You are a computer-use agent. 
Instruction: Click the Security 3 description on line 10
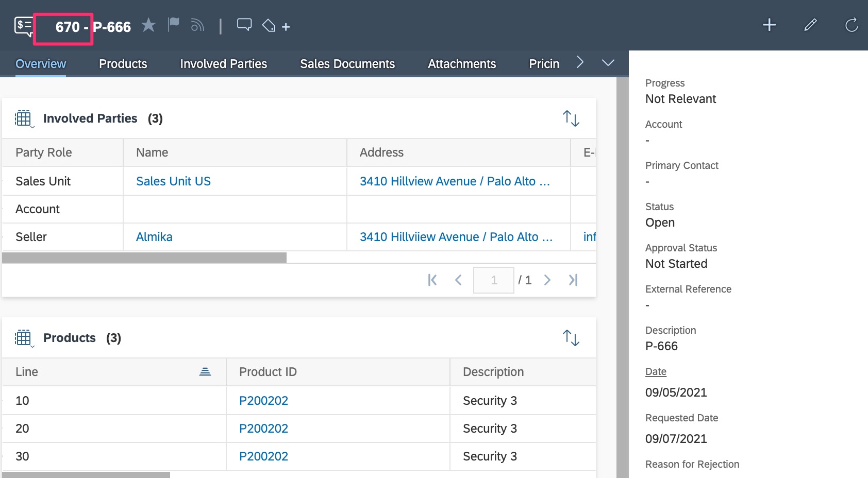[x=490, y=401]
